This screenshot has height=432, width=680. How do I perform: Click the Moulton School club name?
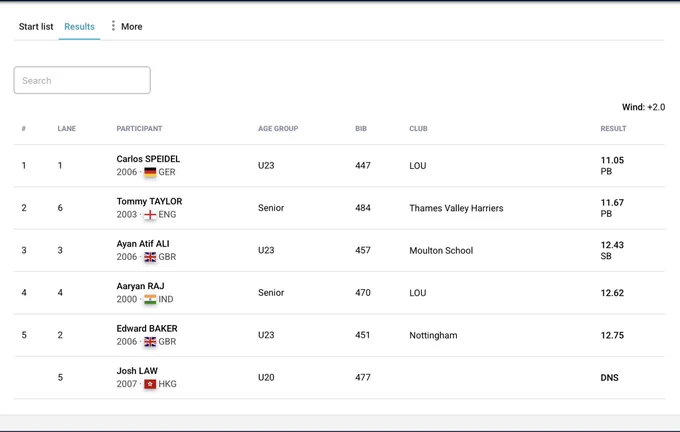pos(441,251)
